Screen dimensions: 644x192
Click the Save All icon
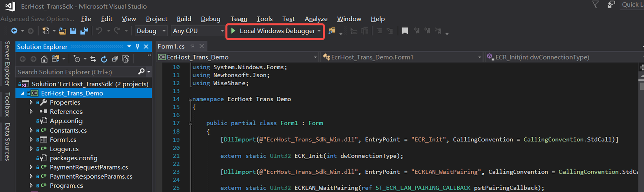point(84,31)
